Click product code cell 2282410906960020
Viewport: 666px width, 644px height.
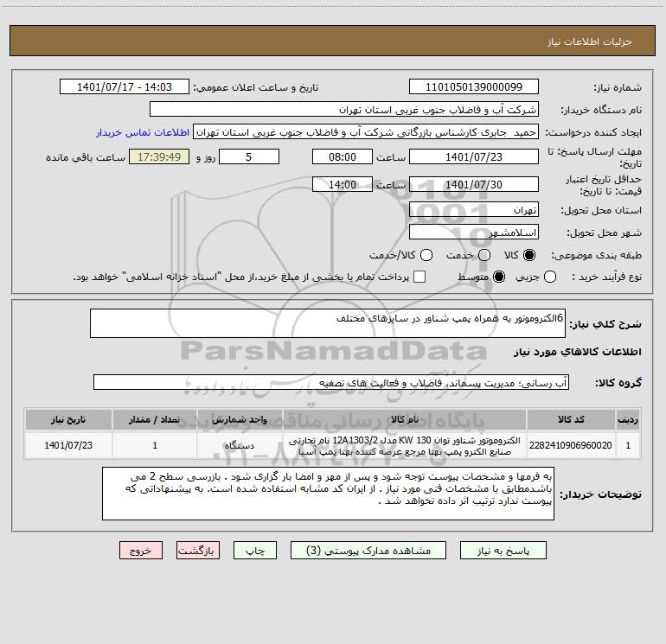(571, 445)
